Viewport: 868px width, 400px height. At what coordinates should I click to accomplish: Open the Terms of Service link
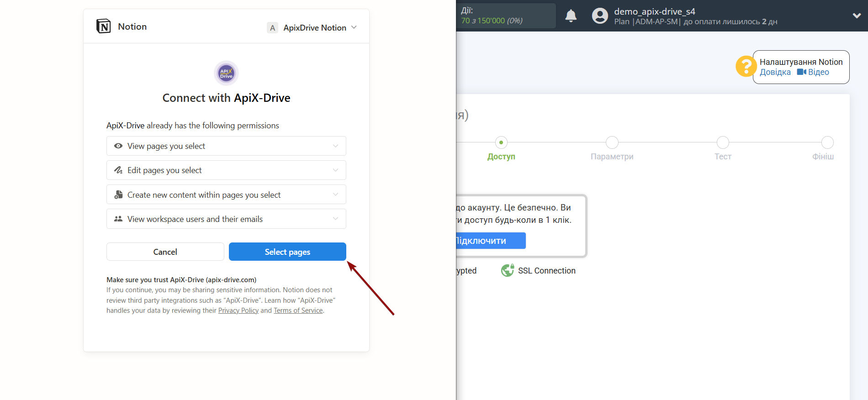pyautogui.click(x=298, y=311)
